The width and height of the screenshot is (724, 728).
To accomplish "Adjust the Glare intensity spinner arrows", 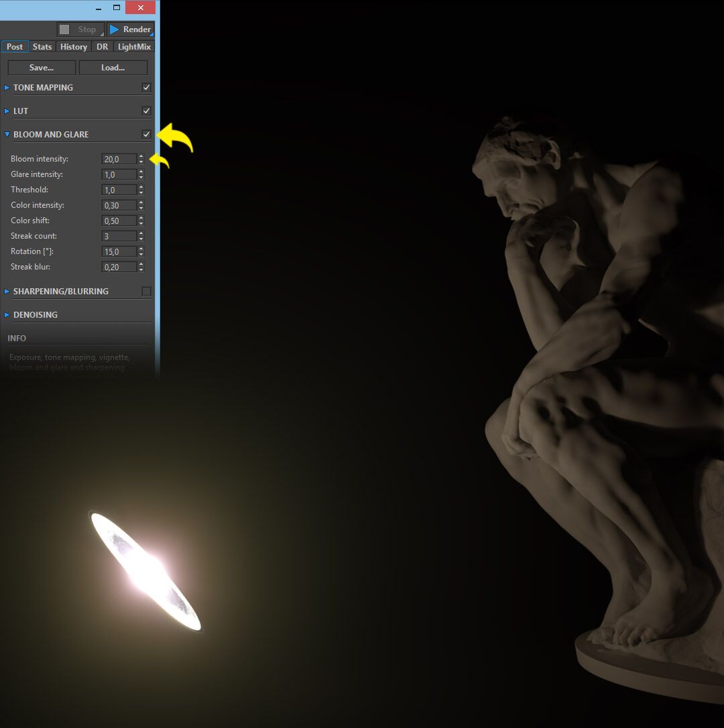I will (141, 174).
